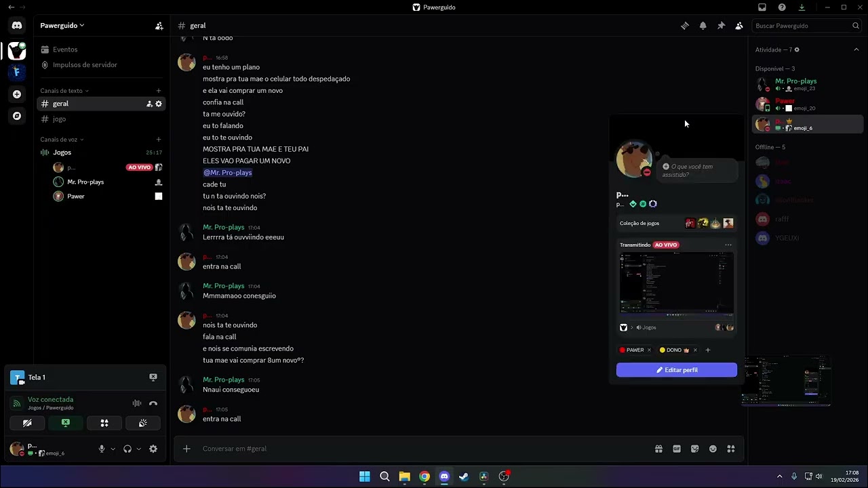This screenshot has height=488, width=868.
Task: Click invite icon next to geral channel
Action: point(149,104)
